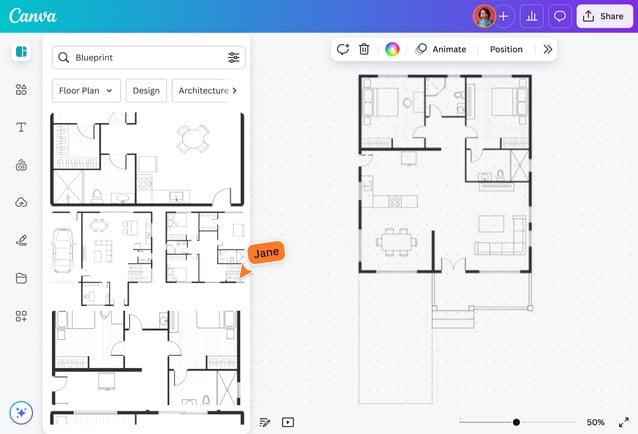Click the trash delete icon
Viewport: 638px width, 434px height.
[364, 49]
